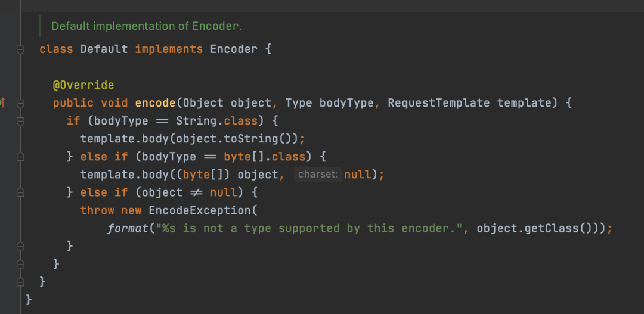The image size is (644, 314).
Task: Click the fold end marker below format line
Action: tap(20, 246)
